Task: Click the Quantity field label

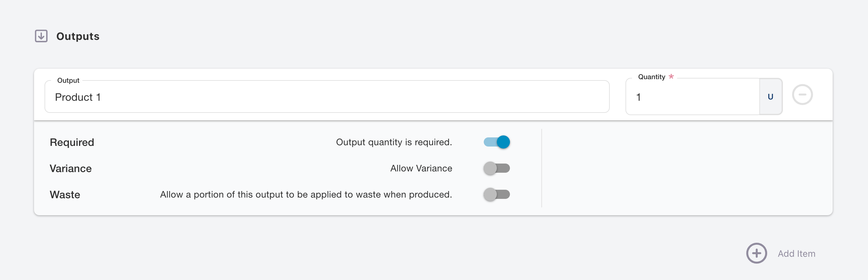Action: point(651,77)
